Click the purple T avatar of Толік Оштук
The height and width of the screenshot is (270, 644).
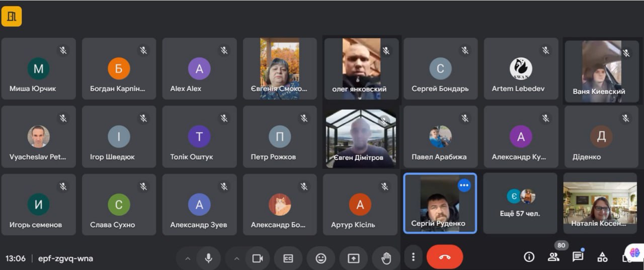[199, 137]
